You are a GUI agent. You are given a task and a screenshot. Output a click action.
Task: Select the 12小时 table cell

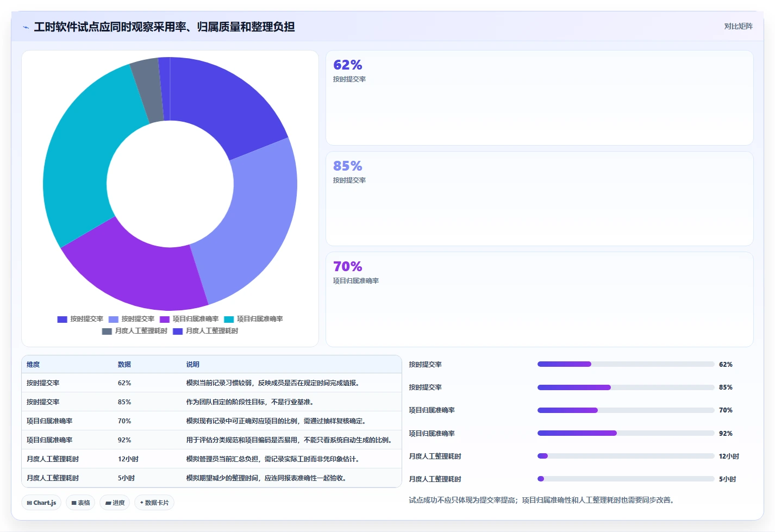[x=128, y=459]
